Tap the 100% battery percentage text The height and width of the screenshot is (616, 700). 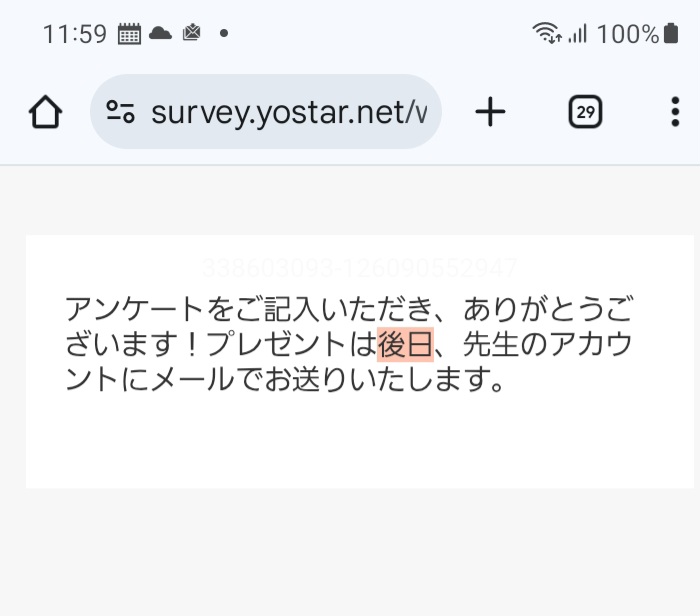click(x=627, y=34)
